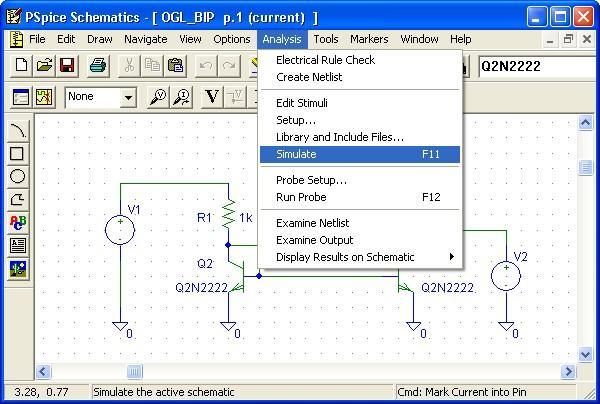
Task: Open the Markers menu
Action: point(369,39)
